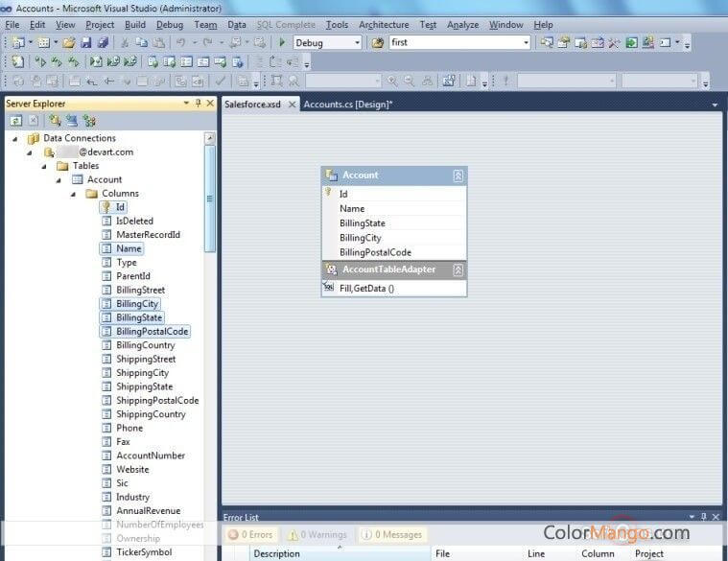Open the Analyze menu
The image size is (728, 561).
point(463,25)
